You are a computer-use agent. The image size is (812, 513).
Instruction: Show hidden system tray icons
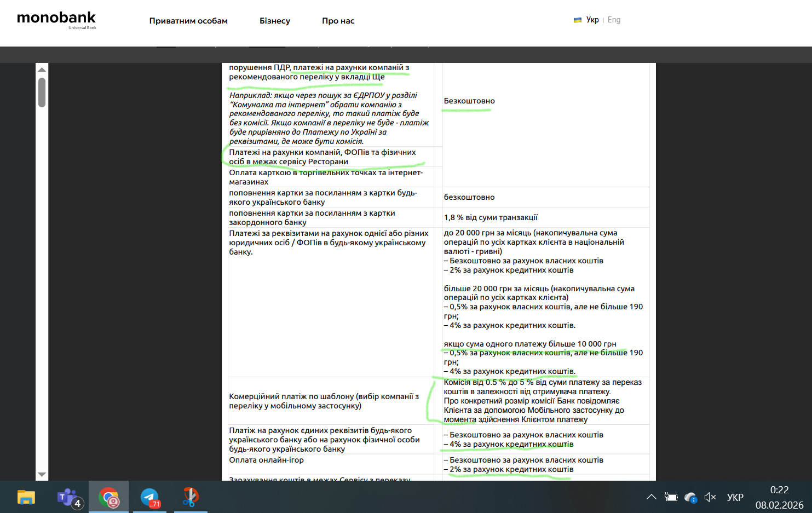pyautogui.click(x=651, y=497)
